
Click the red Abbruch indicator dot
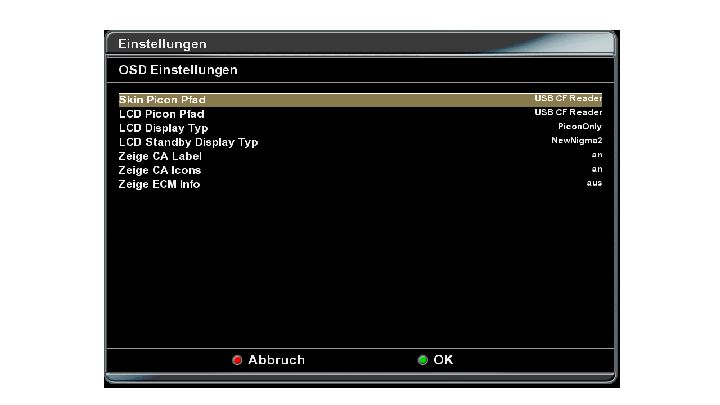(237, 360)
